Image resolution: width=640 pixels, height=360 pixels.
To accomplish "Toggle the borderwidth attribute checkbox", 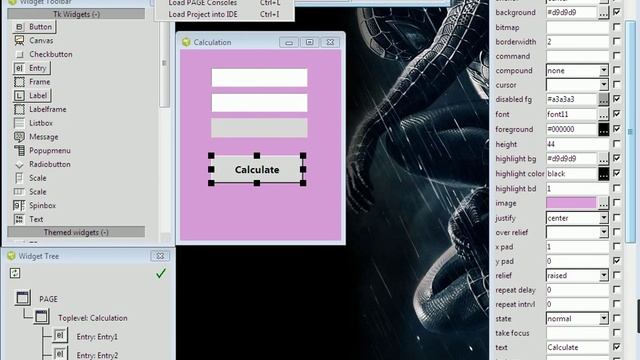I will tap(616, 41).
